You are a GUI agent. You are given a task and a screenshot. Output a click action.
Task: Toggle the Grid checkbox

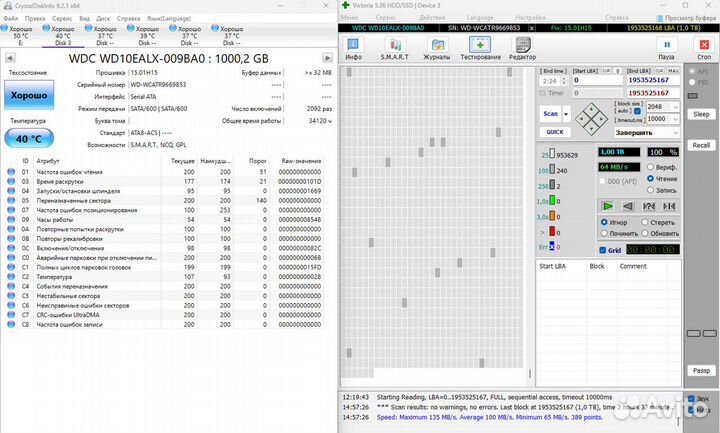coord(602,250)
